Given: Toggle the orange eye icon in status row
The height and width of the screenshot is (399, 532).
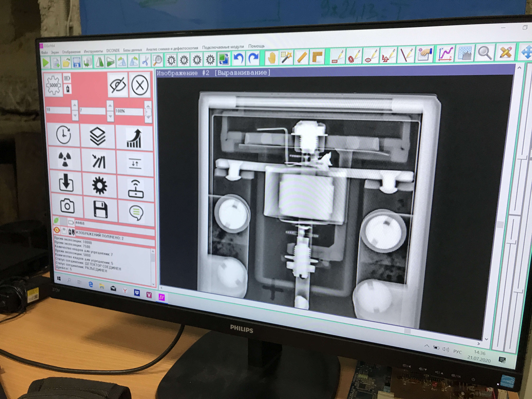Looking at the screenshot, I should pos(57,230).
